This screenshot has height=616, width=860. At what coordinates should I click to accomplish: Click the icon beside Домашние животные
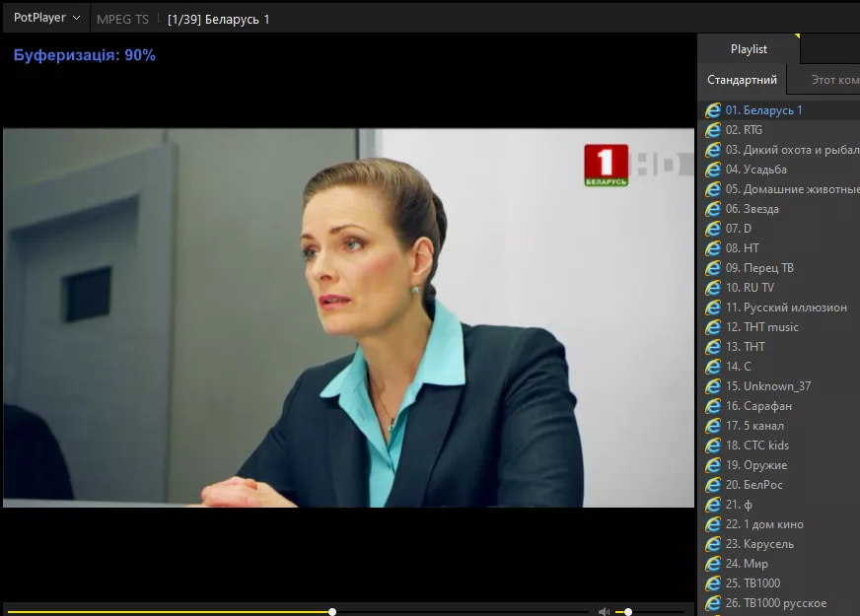(712, 189)
